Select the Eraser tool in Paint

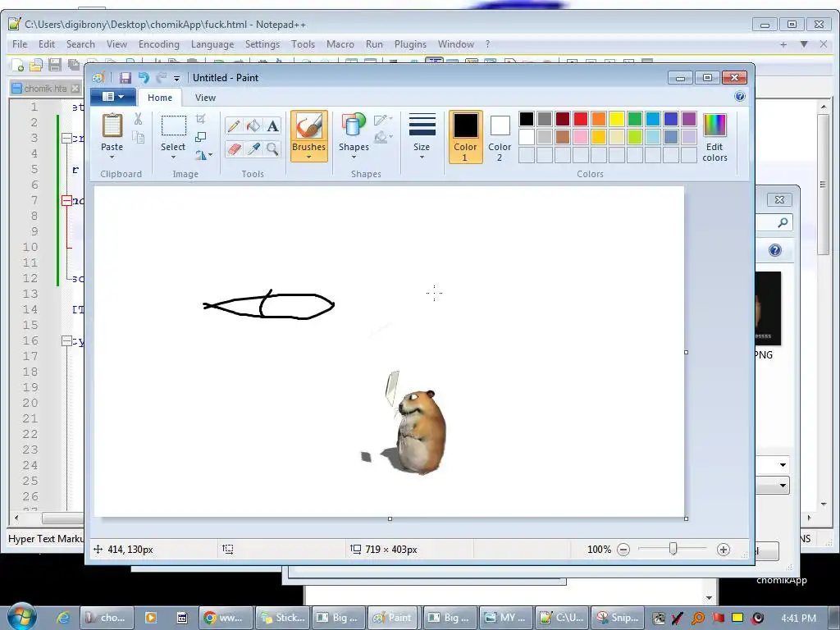click(x=234, y=149)
